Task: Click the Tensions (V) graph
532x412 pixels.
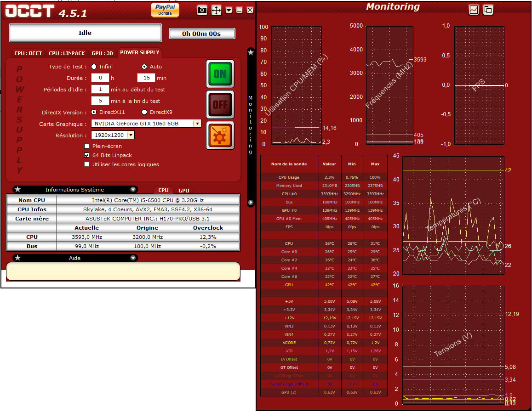Action: pyautogui.click(x=453, y=345)
